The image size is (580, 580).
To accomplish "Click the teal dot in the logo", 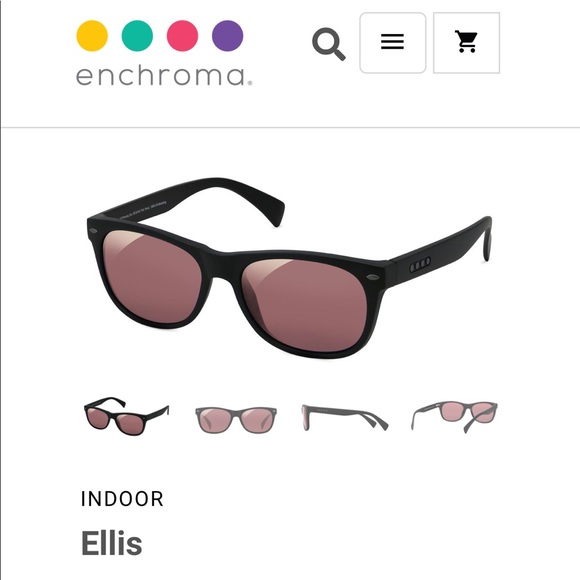I will point(137,36).
